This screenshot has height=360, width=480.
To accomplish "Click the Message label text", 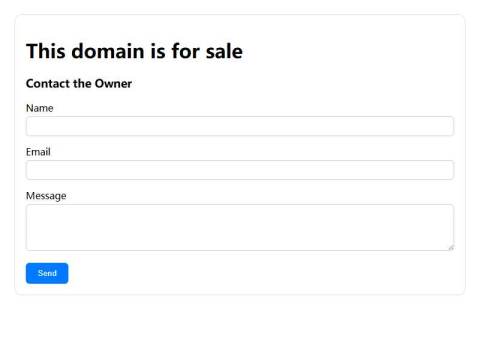I will pos(46,196).
